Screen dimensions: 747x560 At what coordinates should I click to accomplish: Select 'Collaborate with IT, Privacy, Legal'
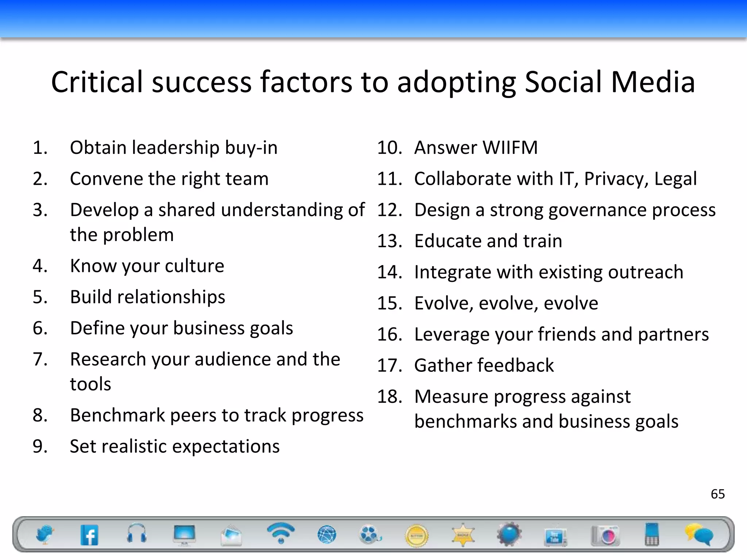(x=556, y=179)
